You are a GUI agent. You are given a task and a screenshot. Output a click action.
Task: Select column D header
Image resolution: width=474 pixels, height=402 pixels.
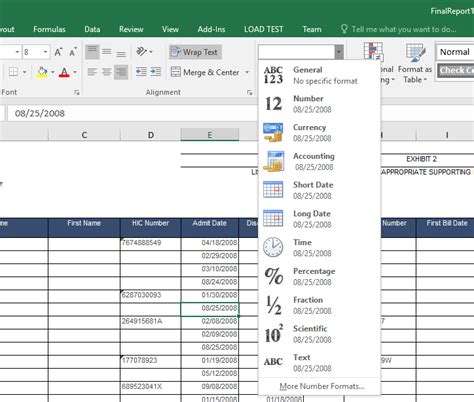point(151,135)
